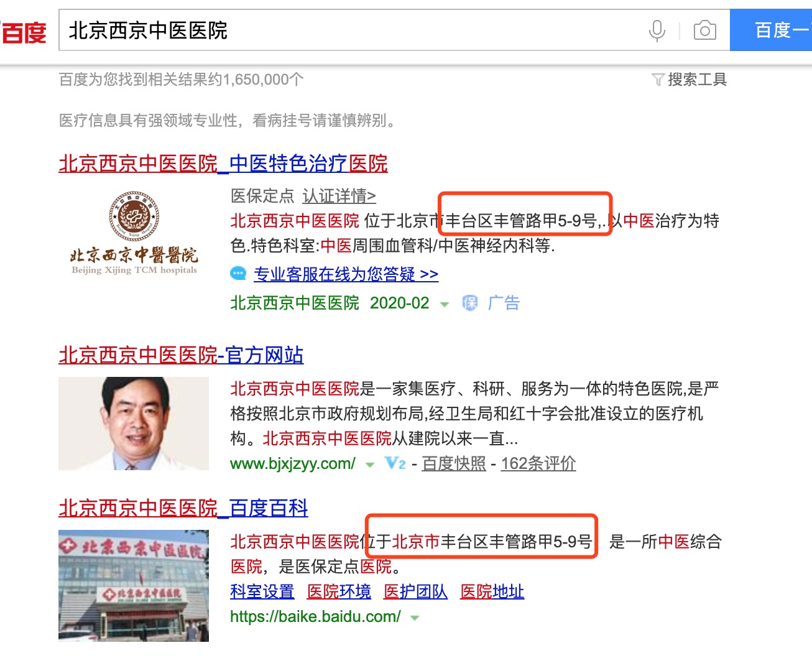The width and height of the screenshot is (812, 658).
Task: Open the 认证详情> link
Action: pyautogui.click(x=339, y=196)
